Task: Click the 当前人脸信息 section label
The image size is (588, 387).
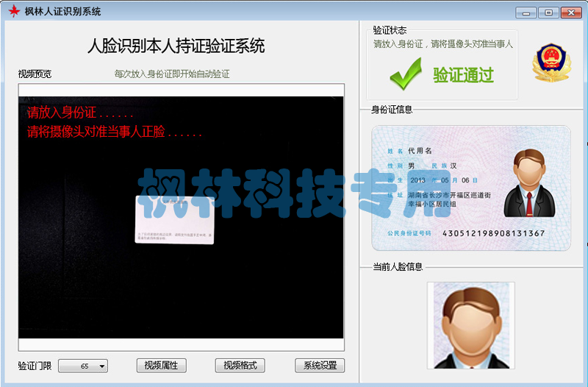Action: click(x=398, y=266)
